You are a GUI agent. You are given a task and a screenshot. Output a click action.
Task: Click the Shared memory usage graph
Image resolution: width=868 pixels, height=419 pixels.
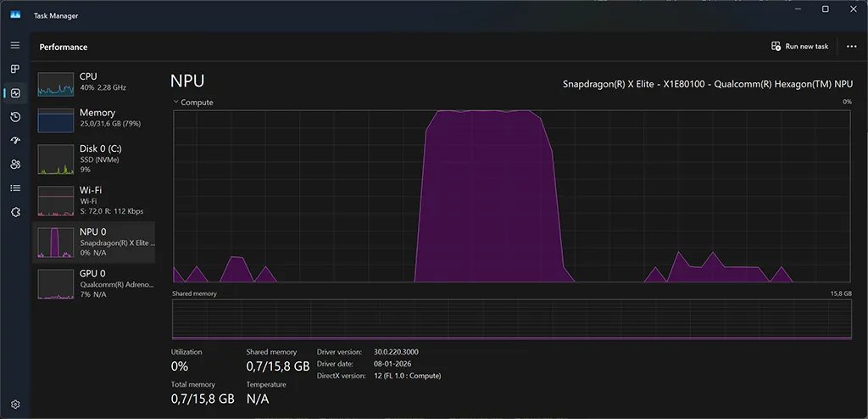[x=511, y=319]
